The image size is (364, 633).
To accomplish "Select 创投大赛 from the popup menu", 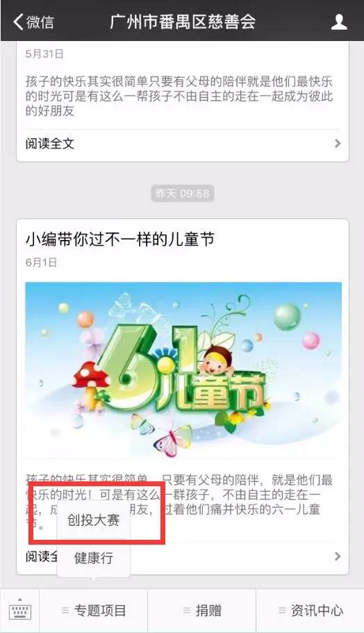I will point(94,520).
